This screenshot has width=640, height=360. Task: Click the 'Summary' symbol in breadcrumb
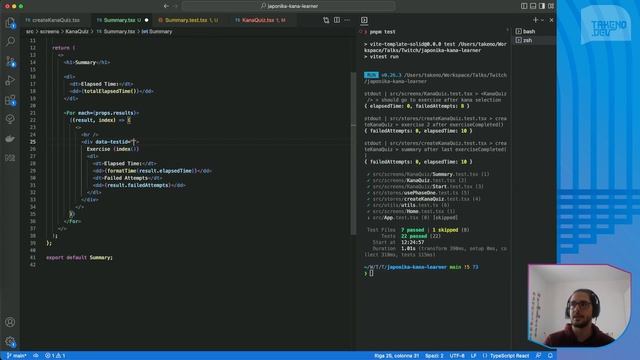coord(160,32)
